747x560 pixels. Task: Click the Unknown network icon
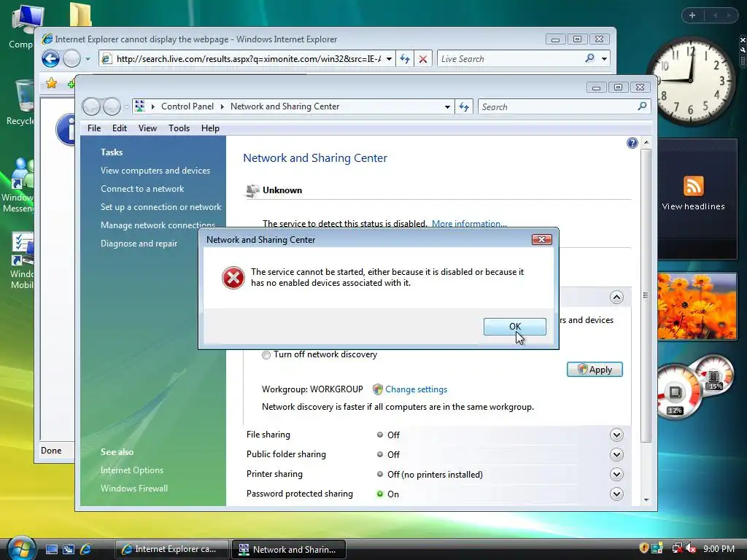(252, 190)
